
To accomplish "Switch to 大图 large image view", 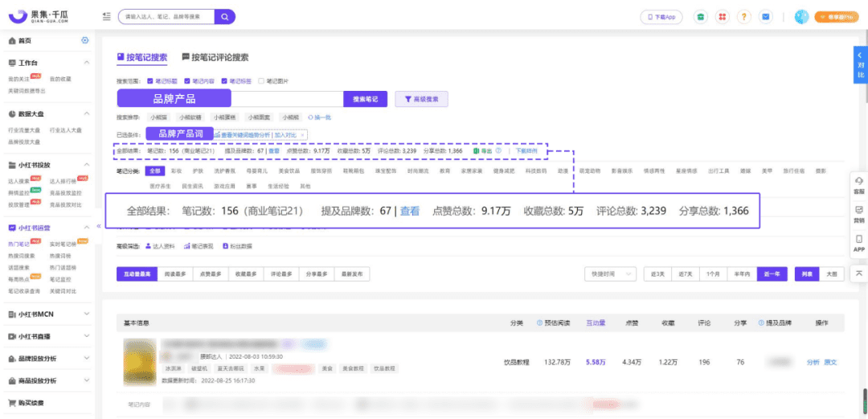I will click(x=832, y=274).
